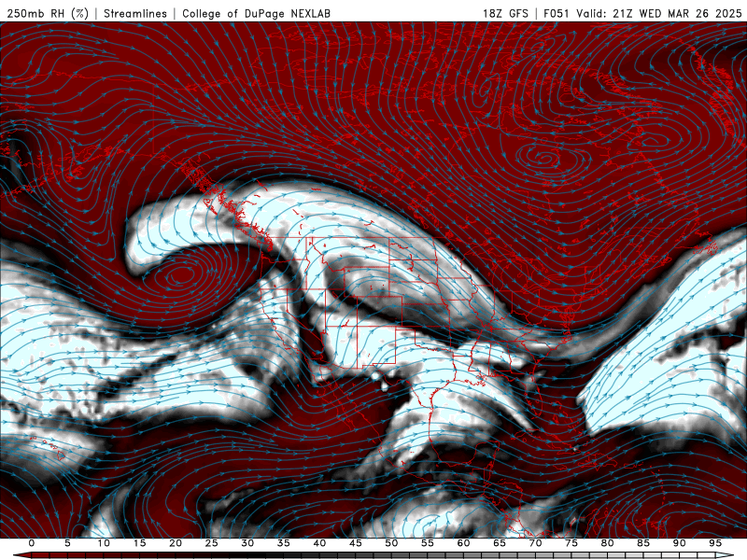Click the "70" label on the color scale

(535, 543)
